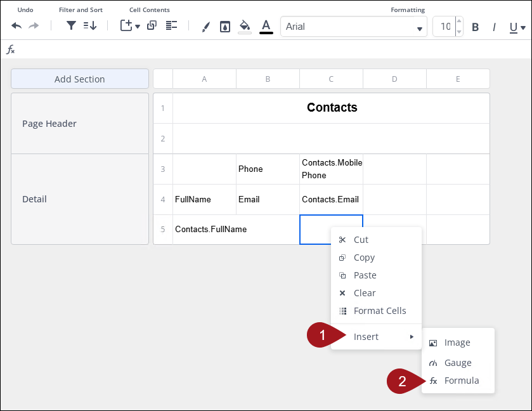Open the Filter funnel icon

coord(71,25)
